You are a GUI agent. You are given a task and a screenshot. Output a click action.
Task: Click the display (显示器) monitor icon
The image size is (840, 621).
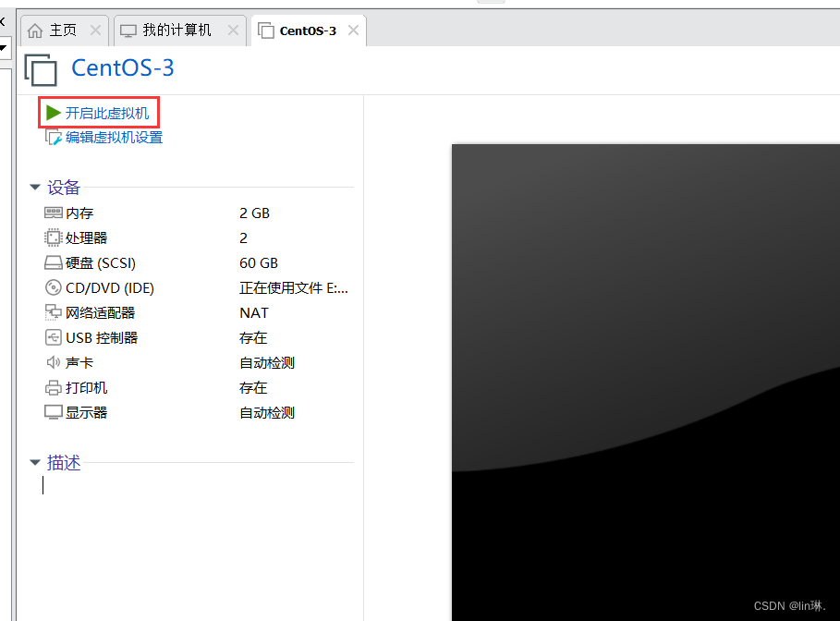[x=53, y=412]
